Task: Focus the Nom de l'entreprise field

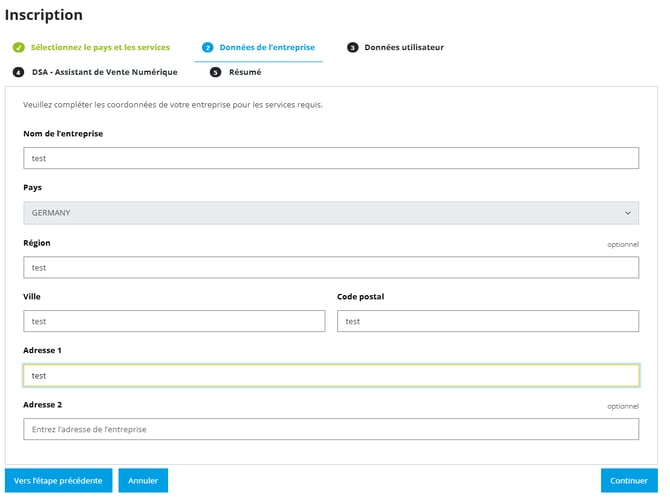Action: 330,158
